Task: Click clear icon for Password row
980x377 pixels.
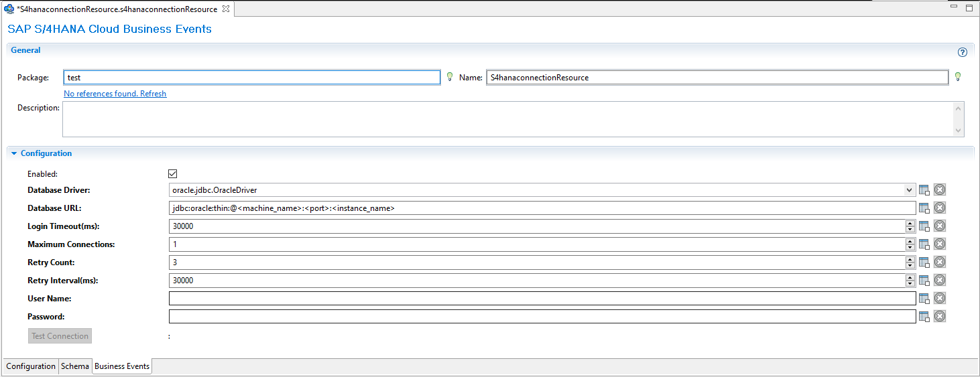Action: (940, 317)
